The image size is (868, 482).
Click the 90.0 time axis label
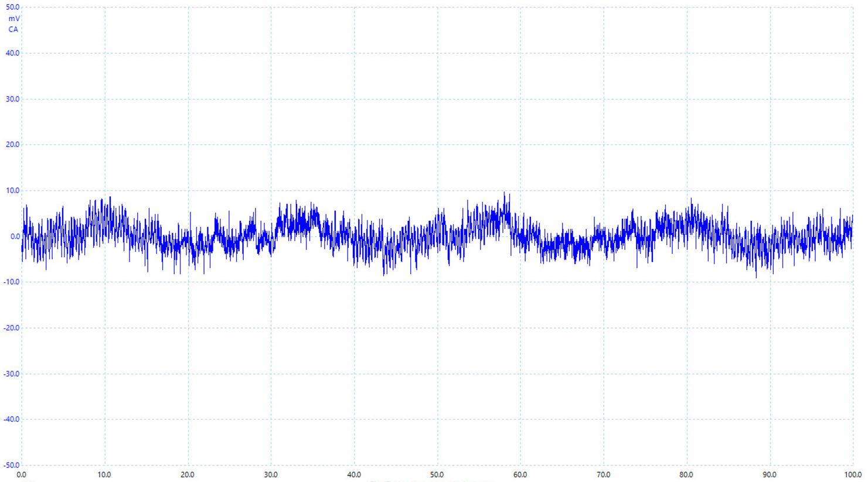770,475
